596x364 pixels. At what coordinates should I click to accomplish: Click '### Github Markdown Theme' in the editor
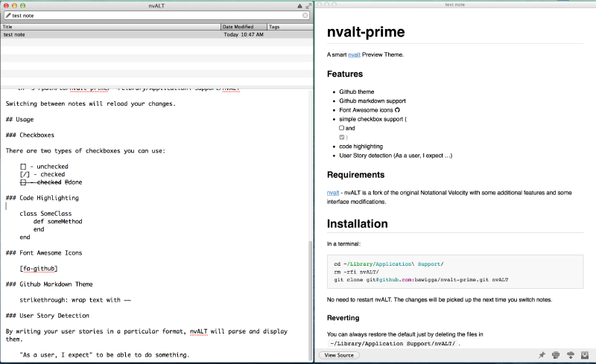[49, 284]
